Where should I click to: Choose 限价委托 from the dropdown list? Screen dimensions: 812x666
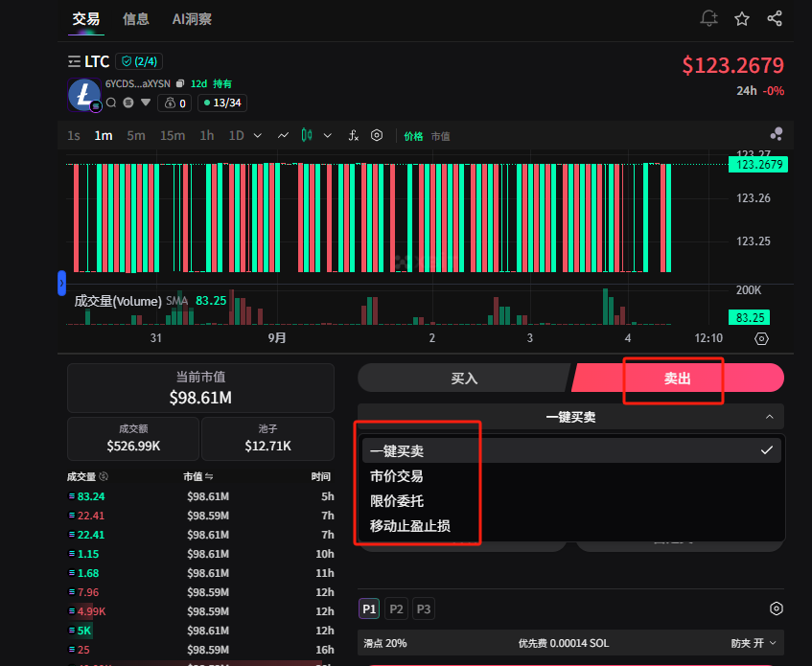coord(571,500)
